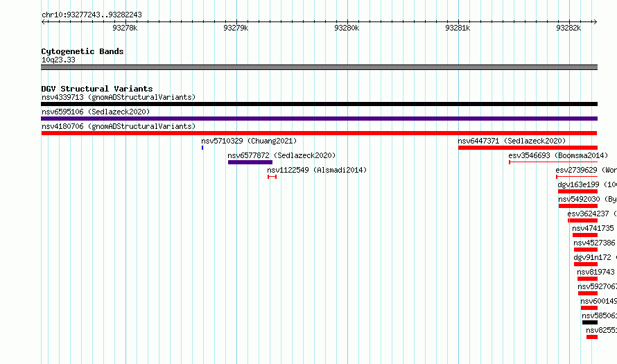Select the red nsv4741735 variant bar
Viewport: 617px width, 364px height.
point(585,235)
